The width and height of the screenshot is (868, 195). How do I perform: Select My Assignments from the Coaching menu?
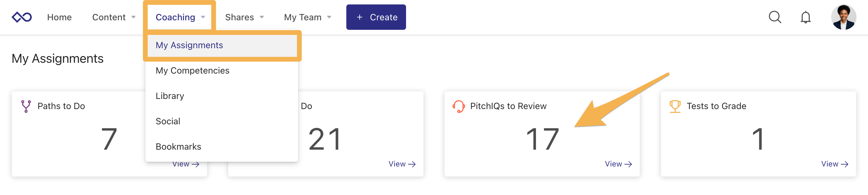[189, 45]
